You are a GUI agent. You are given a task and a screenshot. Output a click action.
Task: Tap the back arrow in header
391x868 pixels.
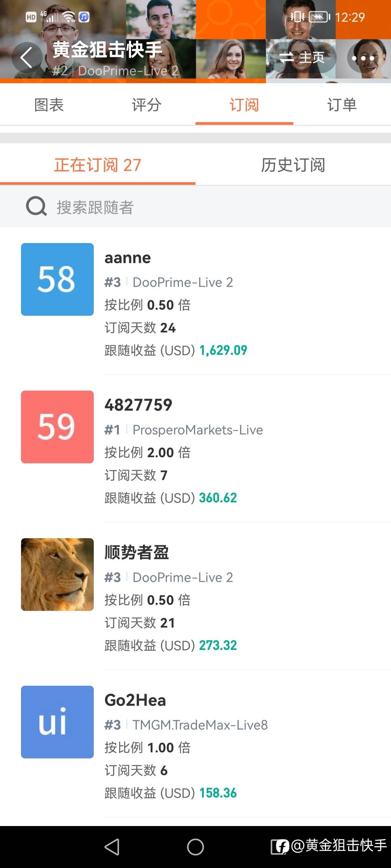26,58
